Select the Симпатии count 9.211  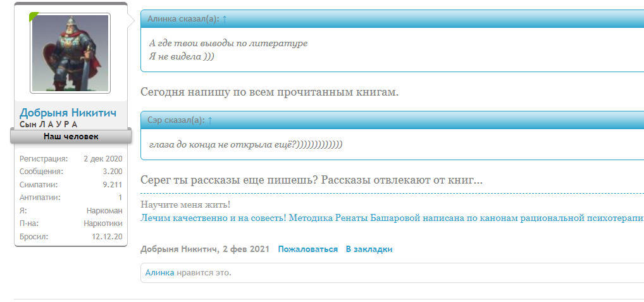[x=112, y=185]
